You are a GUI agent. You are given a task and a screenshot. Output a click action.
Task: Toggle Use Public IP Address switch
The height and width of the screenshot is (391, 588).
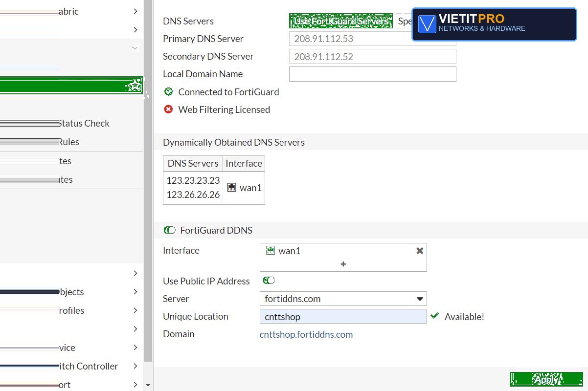269,281
